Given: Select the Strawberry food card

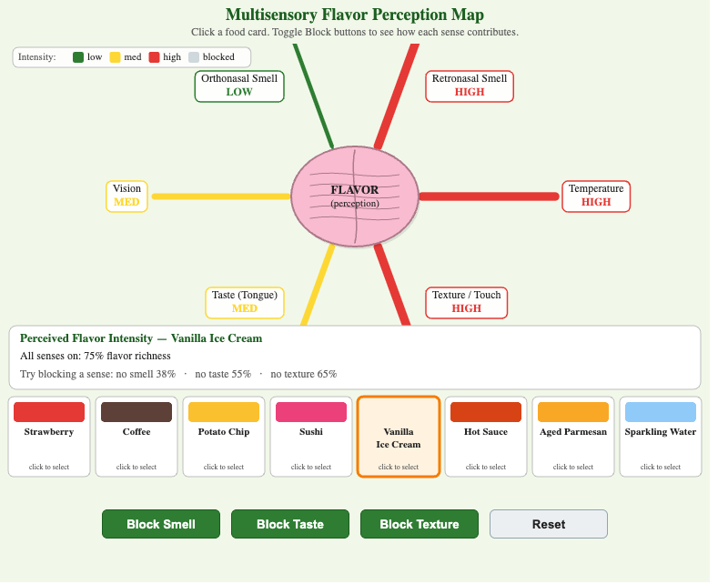Looking at the screenshot, I should click(49, 437).
